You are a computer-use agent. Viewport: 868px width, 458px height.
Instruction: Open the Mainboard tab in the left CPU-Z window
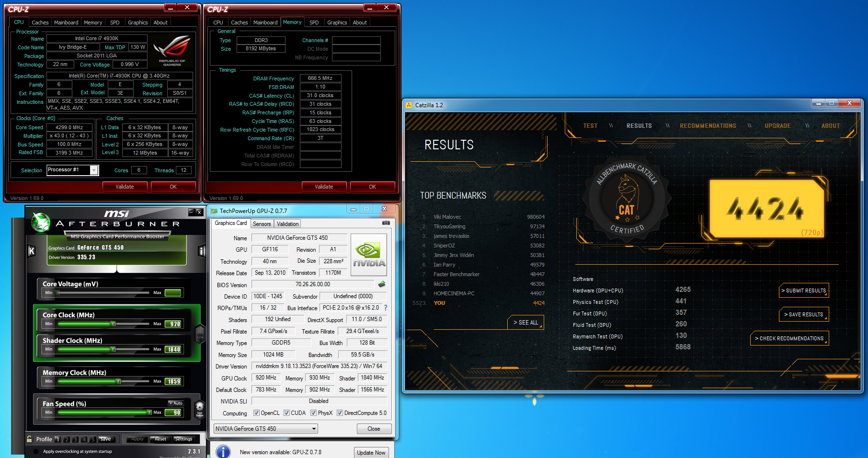[66, 22]
